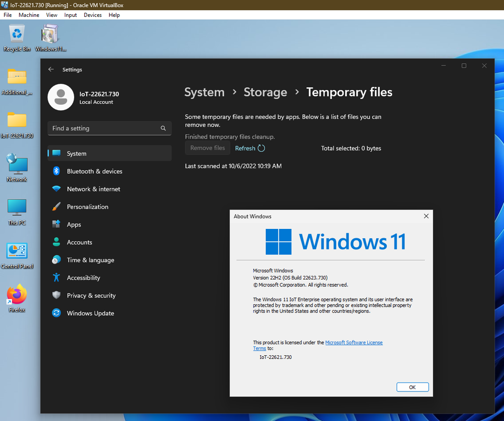
Task: Open Windows Update settings page
Action: [109, 313]
